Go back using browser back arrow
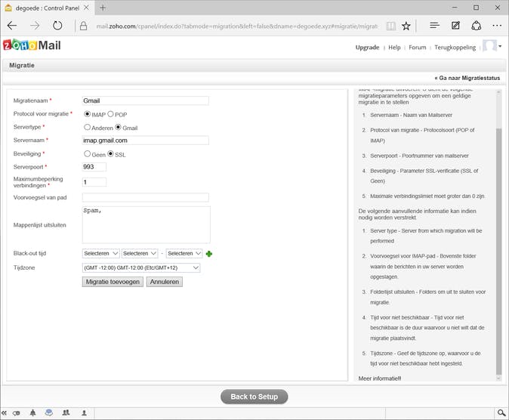This screenshot has width=509, height=420. pos(12,26)
